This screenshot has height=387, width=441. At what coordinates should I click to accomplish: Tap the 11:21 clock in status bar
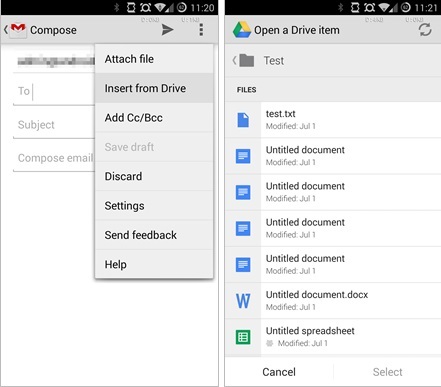[x=426, y=7]
